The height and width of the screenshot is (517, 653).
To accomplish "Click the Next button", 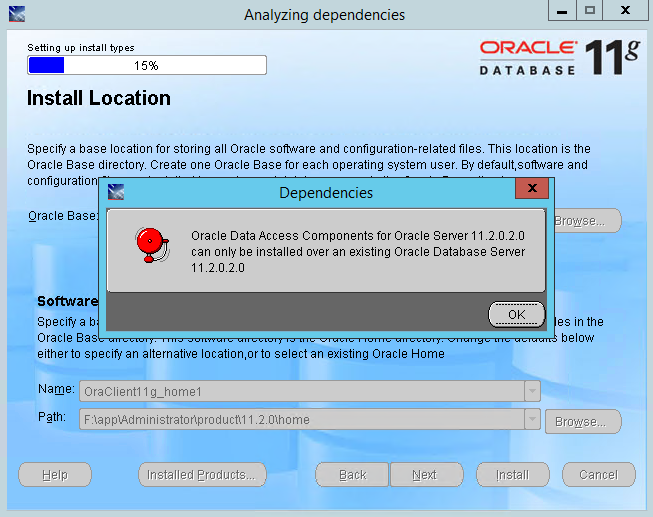I will click(426, 475).
